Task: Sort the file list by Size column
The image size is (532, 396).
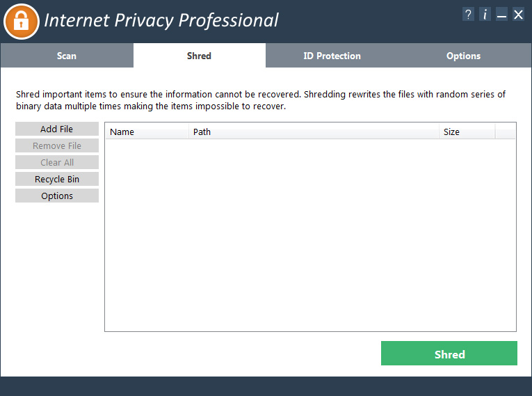Action: tap(466, 132)
